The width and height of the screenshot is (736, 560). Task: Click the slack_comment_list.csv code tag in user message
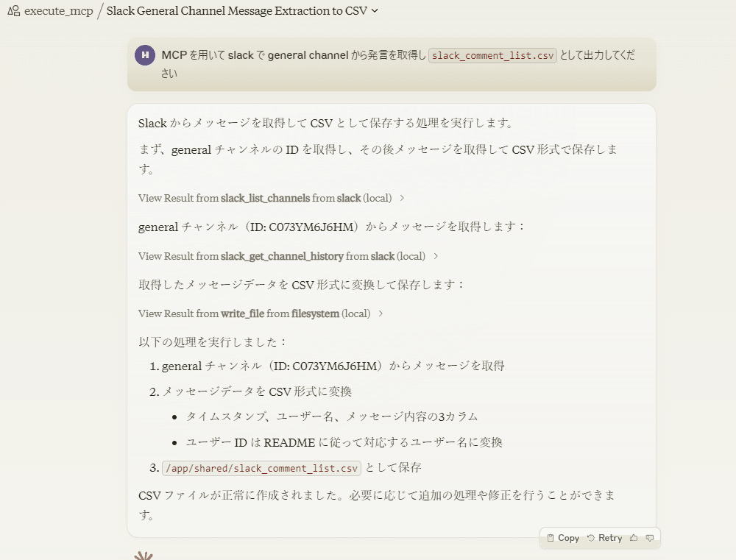pyautogui.click(x=492, y=55)
